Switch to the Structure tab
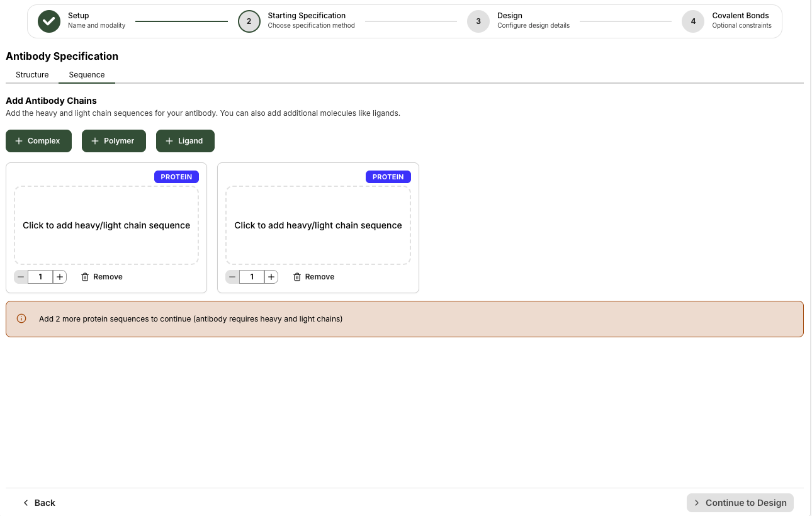This screenshot has height=516, width=812. pyautogui.click(x=32, y=74)
